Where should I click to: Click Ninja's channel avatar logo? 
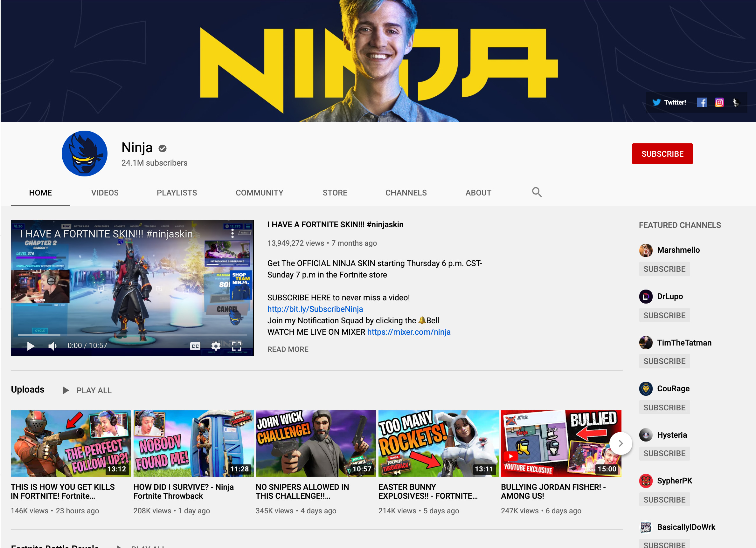pyautogui.click(x=84, y=153)
